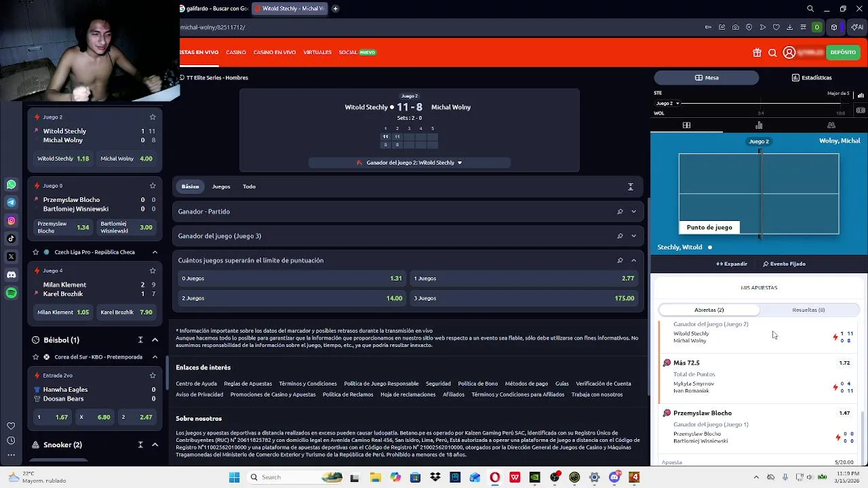Open the user account profile icon
Viewport: 868px width, 488px height.
(789, 52)
